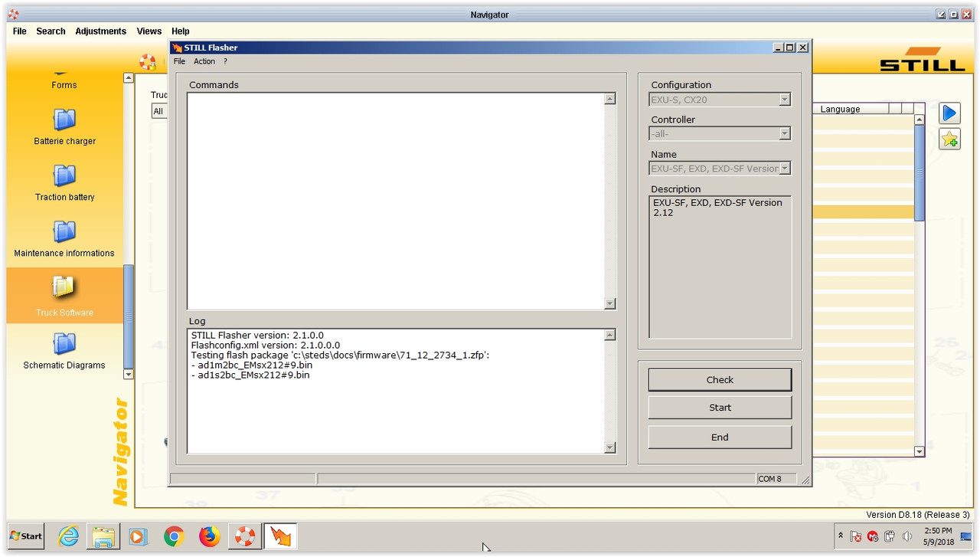This screenshot has height=557, width=980.
Task: Click the Navigator list scrollbar thumb
Action: coord(920,174)
